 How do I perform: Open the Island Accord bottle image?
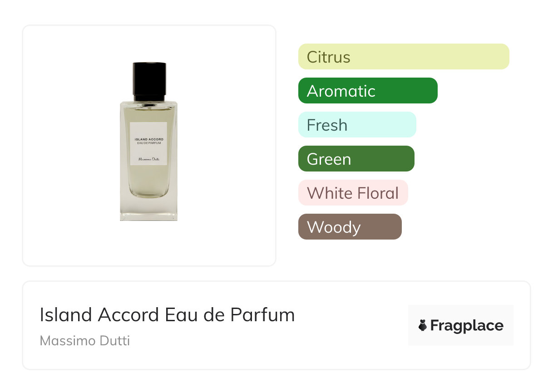point(149,142)
